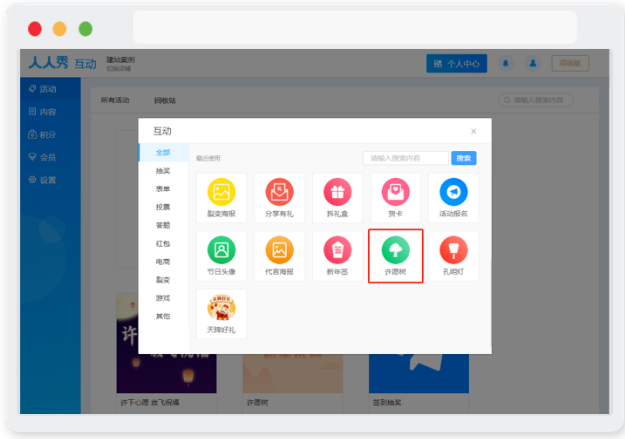Select the 分享有礼 envelope icon
Viewport: 625px width, 439px height.
tap(279, 192)
